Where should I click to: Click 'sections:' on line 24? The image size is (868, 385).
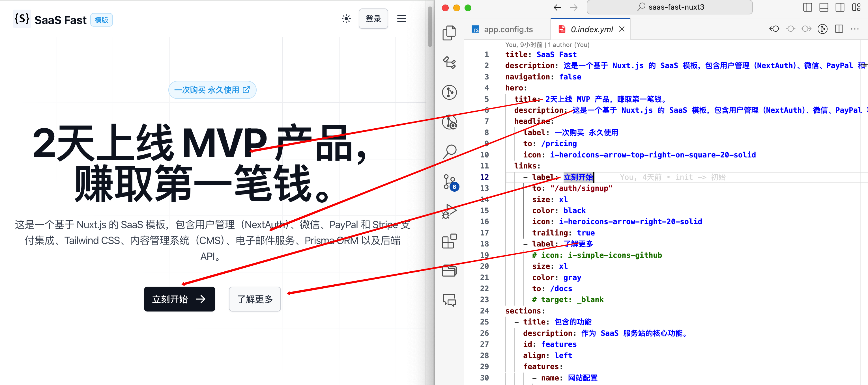(x=525, y=311)
